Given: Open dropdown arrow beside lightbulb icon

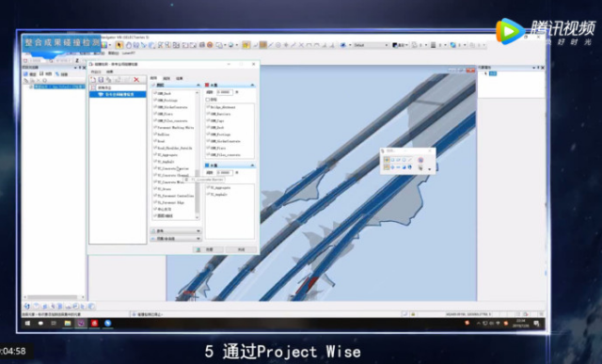Looking at the screenshot, I should pos(236,45).
